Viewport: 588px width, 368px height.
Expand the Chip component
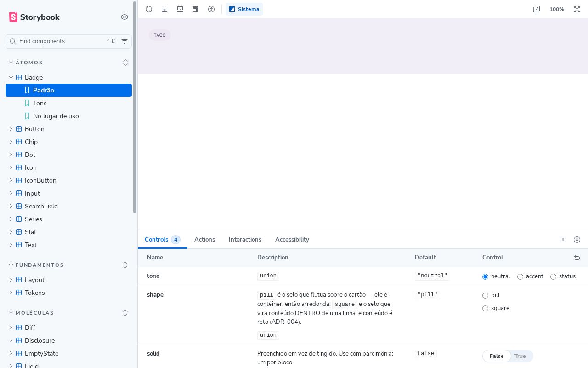pyautogui.click(x=68, y=142)
